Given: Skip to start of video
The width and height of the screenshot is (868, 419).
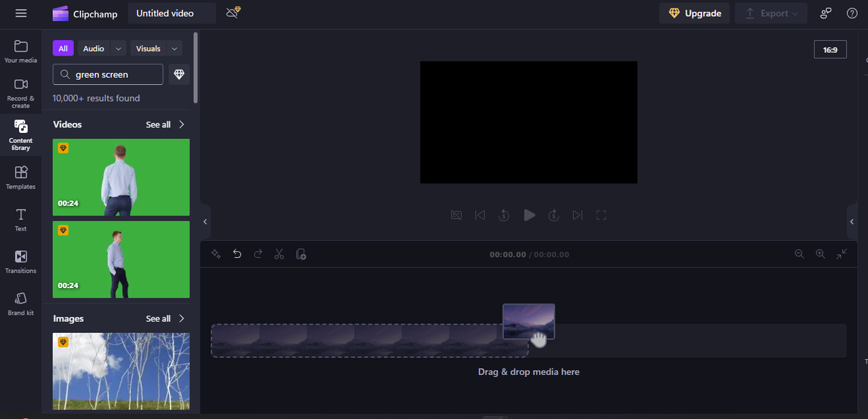Looking at the screenshot, I should tap(480, 215).
